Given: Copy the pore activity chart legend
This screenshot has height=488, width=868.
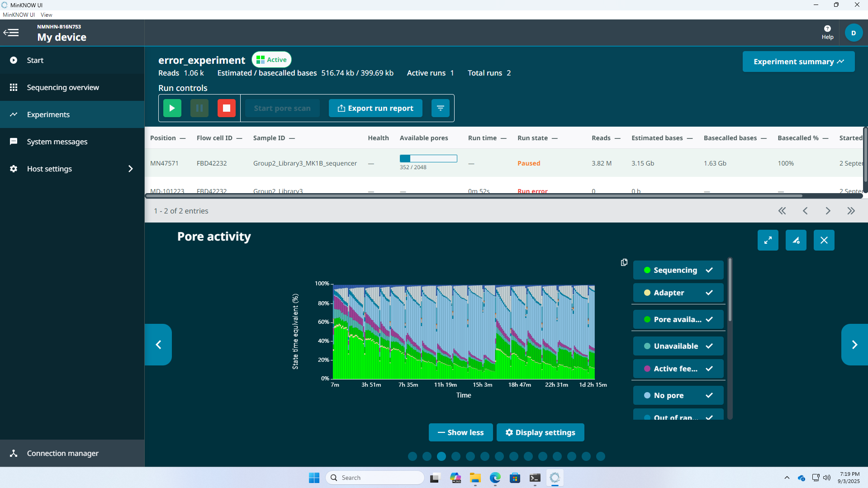Looking at the screenshot, I should (624, 262).
